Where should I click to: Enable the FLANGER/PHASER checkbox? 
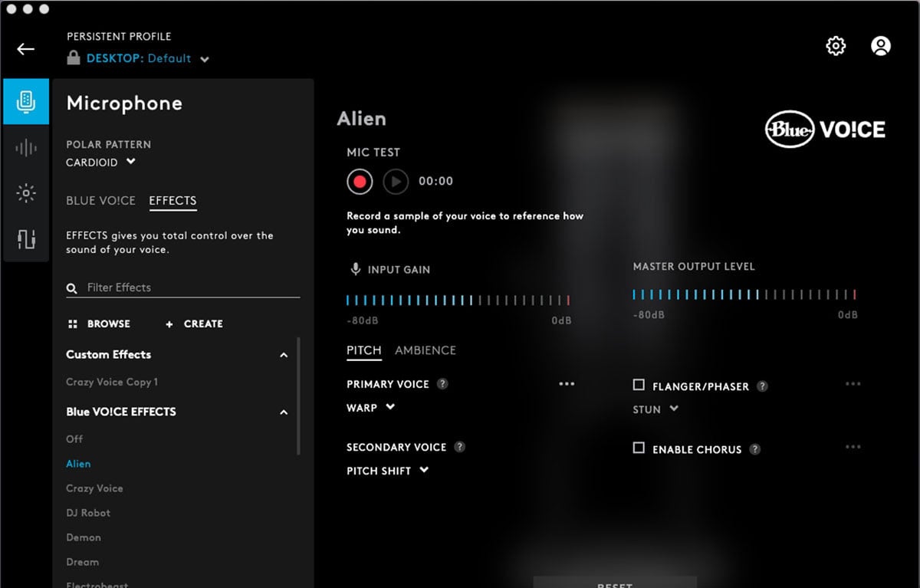[x=639, y=385]
